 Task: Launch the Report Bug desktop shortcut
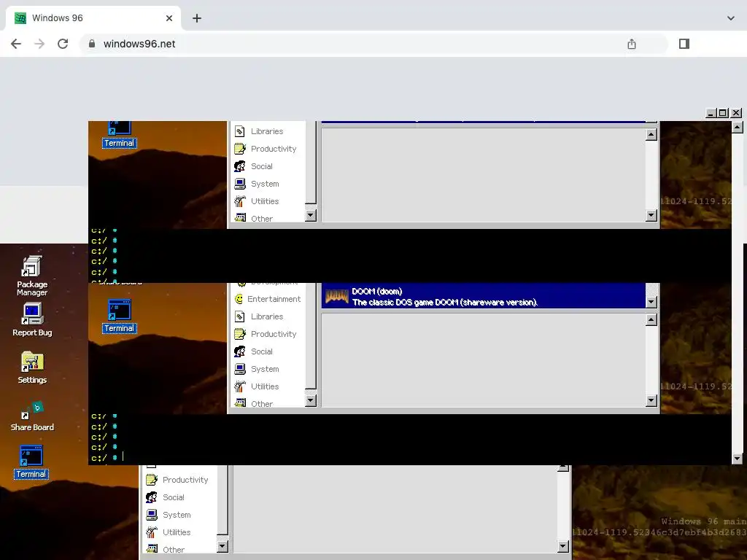click(32, 319)
